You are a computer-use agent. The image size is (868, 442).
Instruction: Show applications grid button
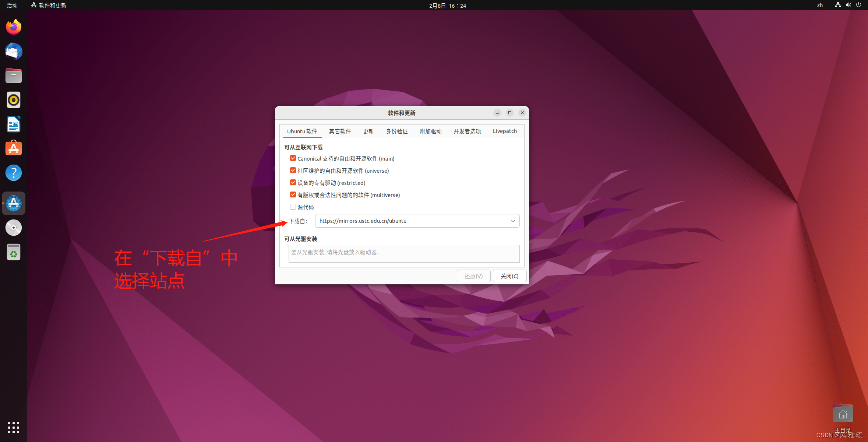(14, 428)
